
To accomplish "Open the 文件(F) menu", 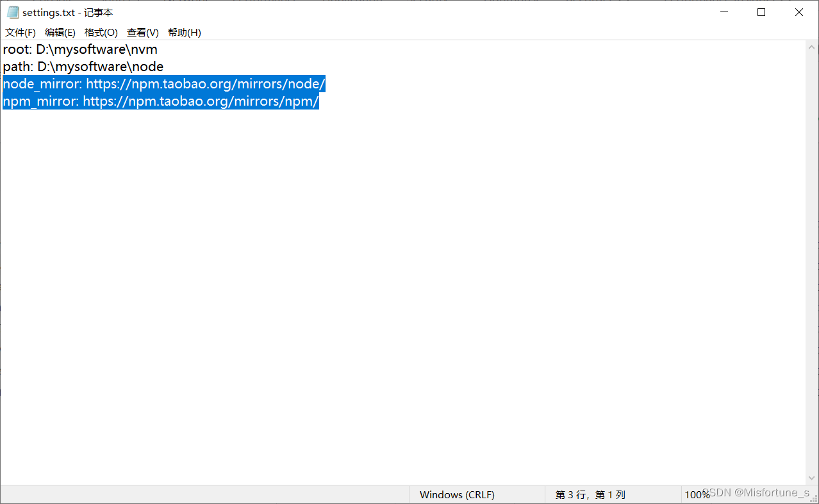I will click(20, 32).
